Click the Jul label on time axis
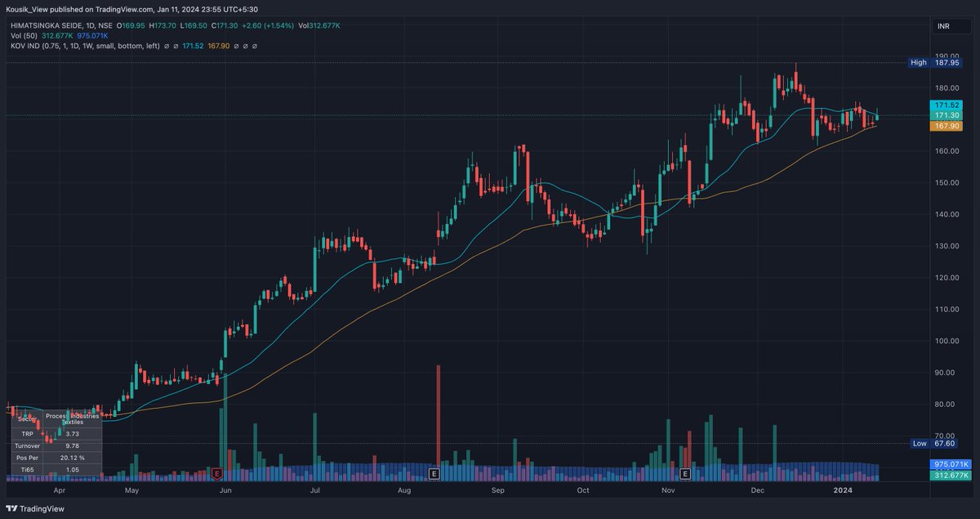Viewport: 980px width, 519px height. coord(316,491)
